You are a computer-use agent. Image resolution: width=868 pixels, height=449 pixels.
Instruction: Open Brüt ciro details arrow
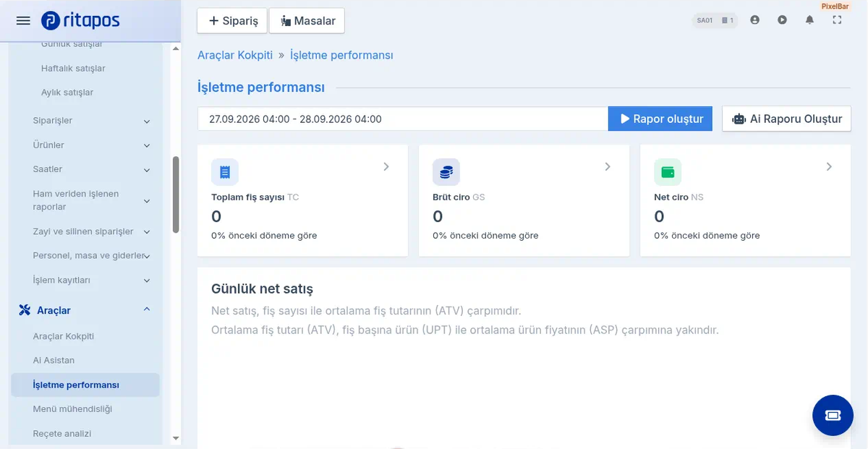pos(608,167)
